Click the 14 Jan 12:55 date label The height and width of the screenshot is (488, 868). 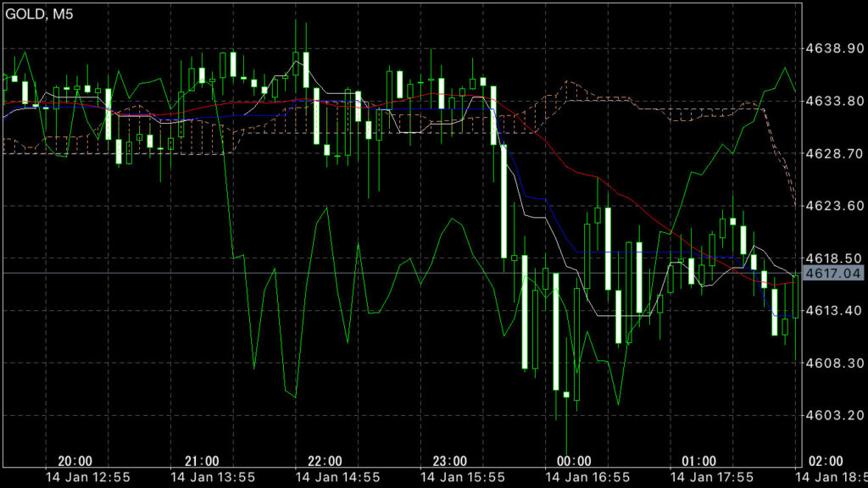[x=87, y=477]
